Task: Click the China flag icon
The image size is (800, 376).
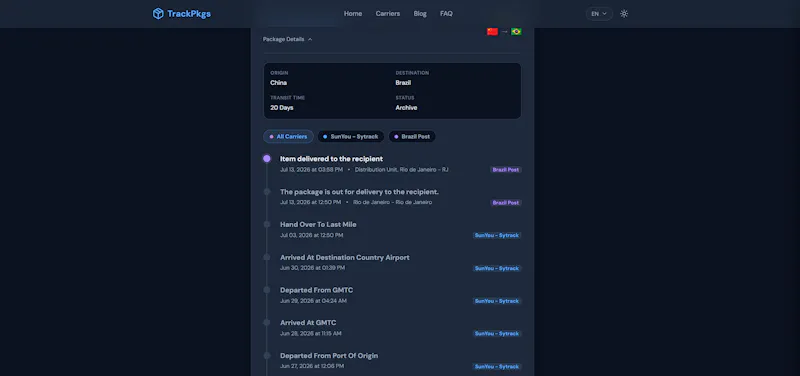Action: 492,32
